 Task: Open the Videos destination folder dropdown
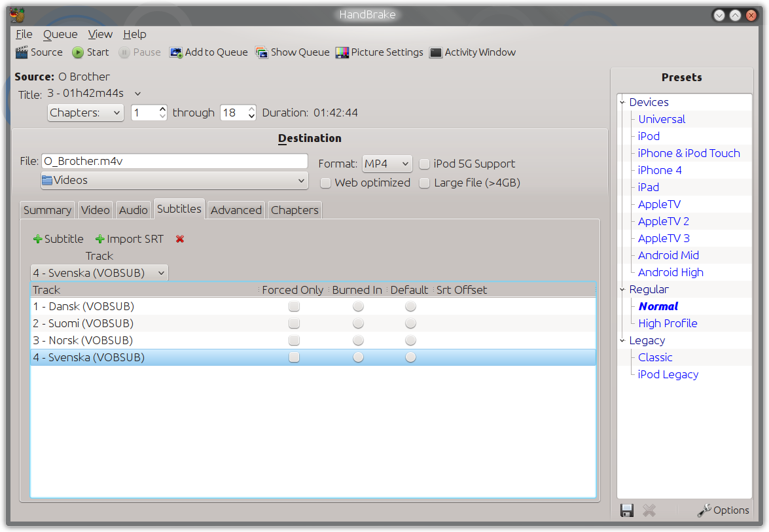[x=175, y=181]
